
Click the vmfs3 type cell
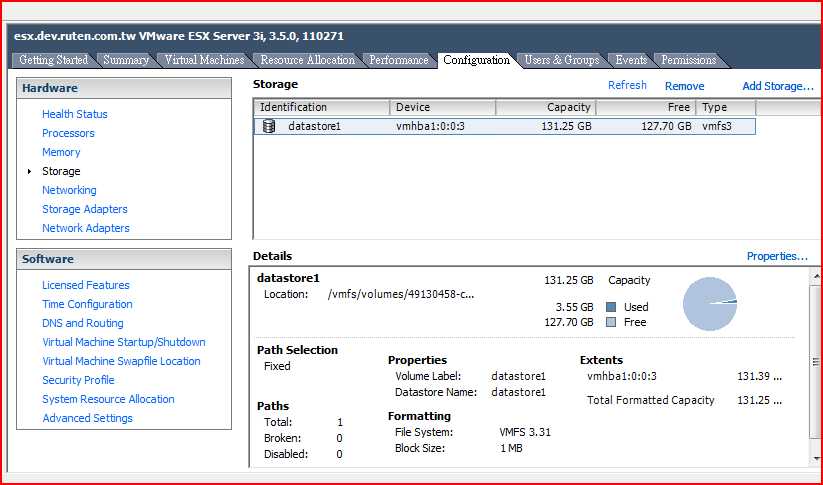click(716, 126)
